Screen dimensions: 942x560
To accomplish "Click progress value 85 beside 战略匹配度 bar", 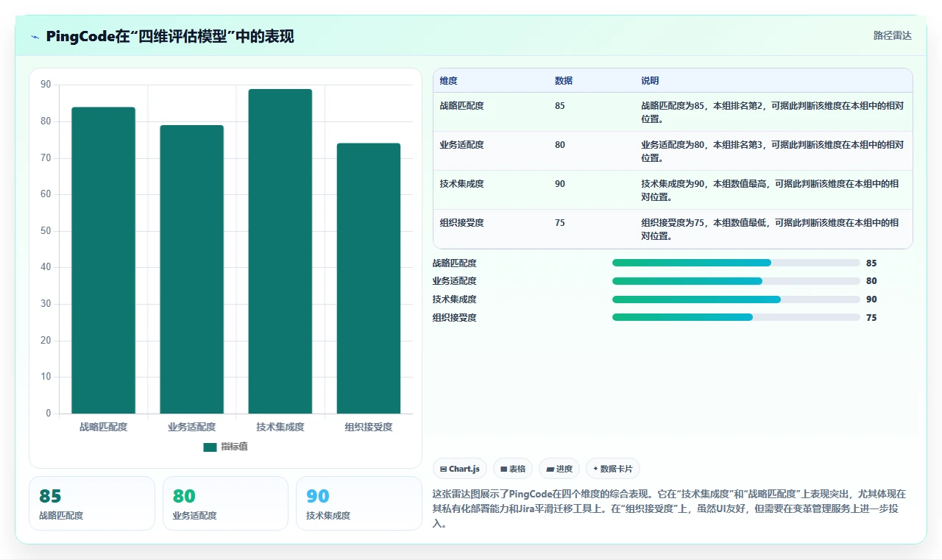I will tap(871, 263).
